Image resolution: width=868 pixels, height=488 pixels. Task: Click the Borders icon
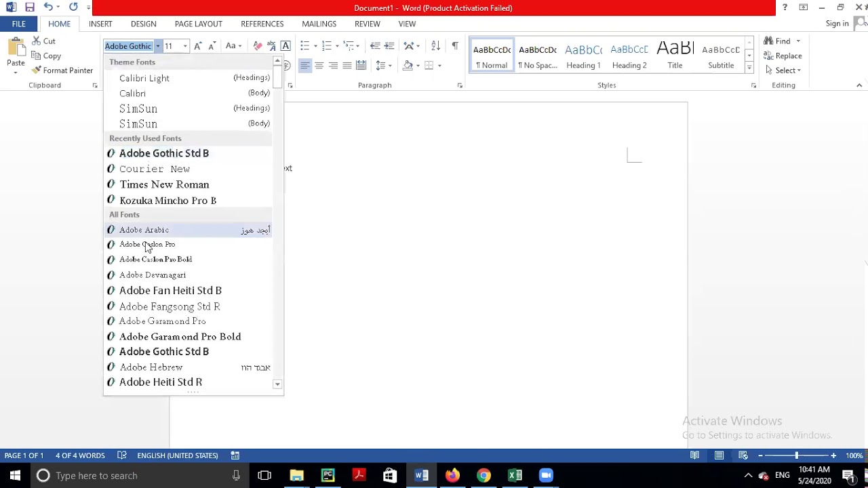click(429, 66)
